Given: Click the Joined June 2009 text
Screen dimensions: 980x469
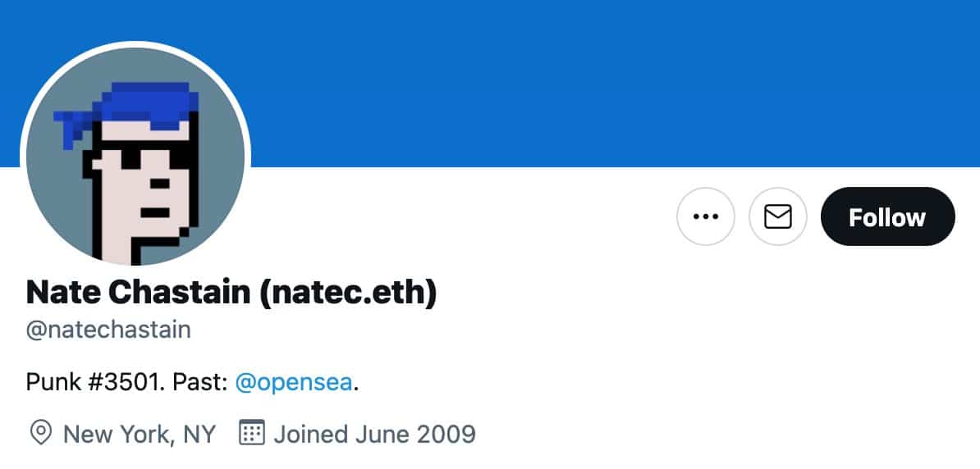Looking at the screenshot, I should click(x=374, y=434).
